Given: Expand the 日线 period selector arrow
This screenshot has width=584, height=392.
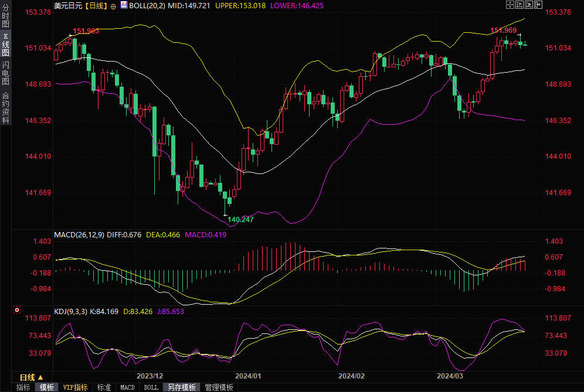Looking at the screenshot, I should tap(40, 377).
